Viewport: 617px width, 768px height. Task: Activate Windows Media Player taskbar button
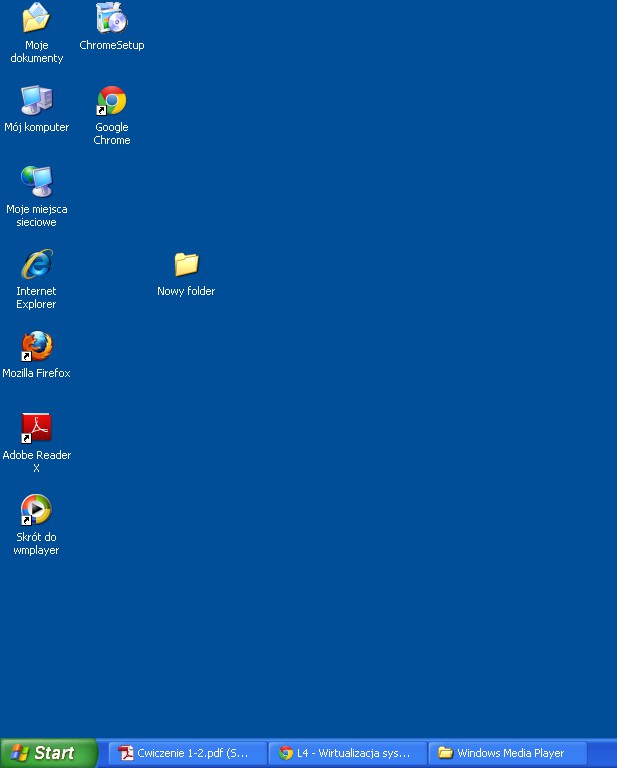[507, 753]
